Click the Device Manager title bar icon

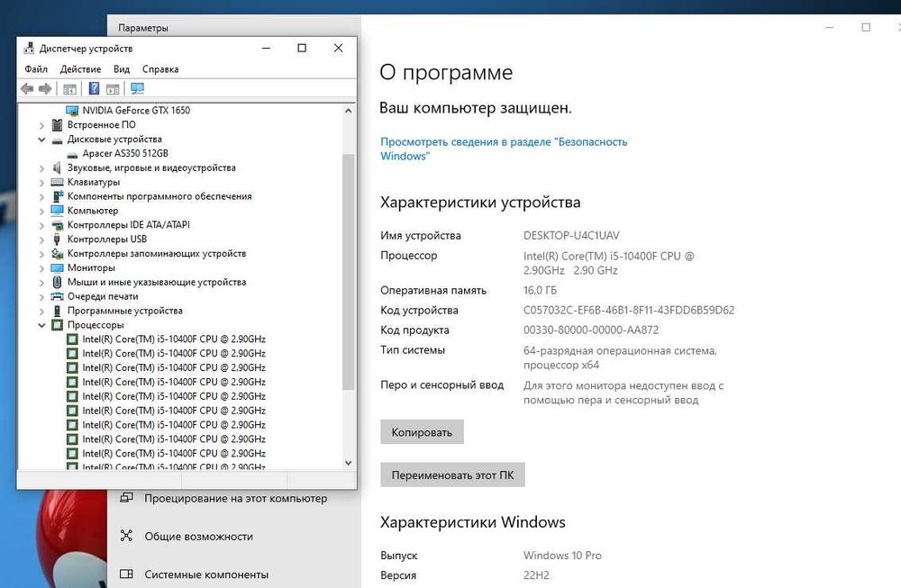click(29, 49)
